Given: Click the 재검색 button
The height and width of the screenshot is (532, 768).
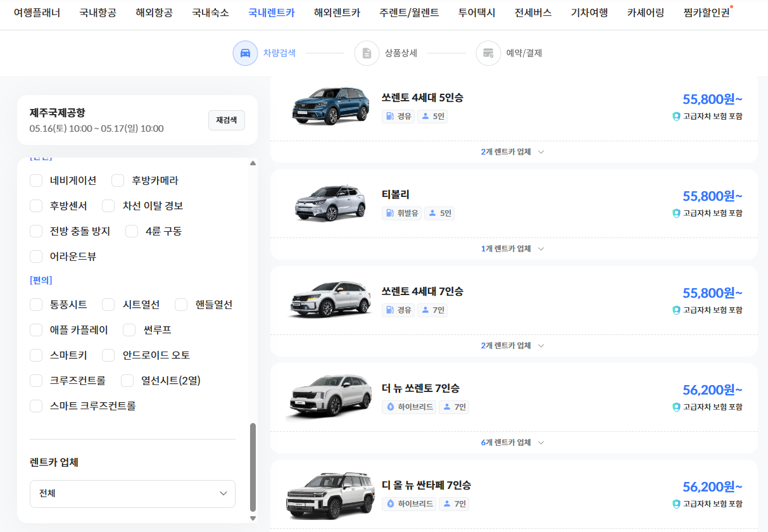Looking at the screenshot, I should click(x=227, y=120).
